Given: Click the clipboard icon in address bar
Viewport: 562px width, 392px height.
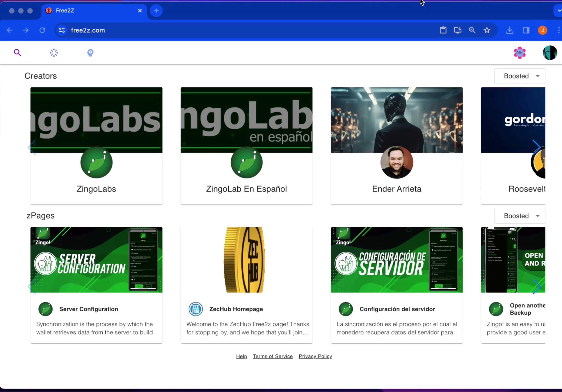Looking at the screenshot, I should 443,30.
